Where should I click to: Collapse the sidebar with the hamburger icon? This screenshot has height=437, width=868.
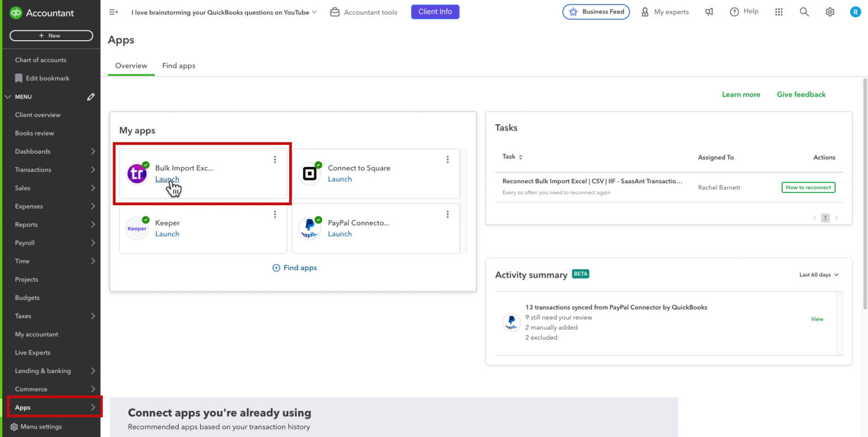[x=113, y=12]
